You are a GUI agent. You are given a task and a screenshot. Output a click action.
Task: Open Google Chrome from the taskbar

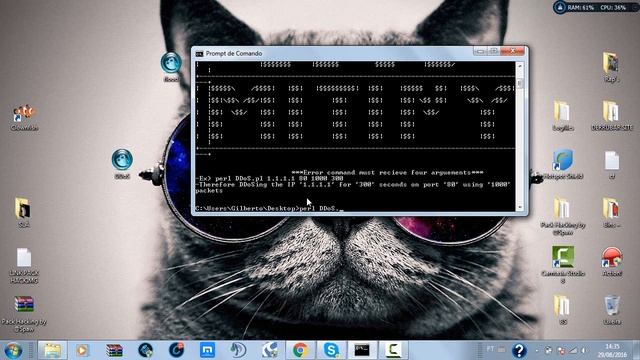pos(300,350)
